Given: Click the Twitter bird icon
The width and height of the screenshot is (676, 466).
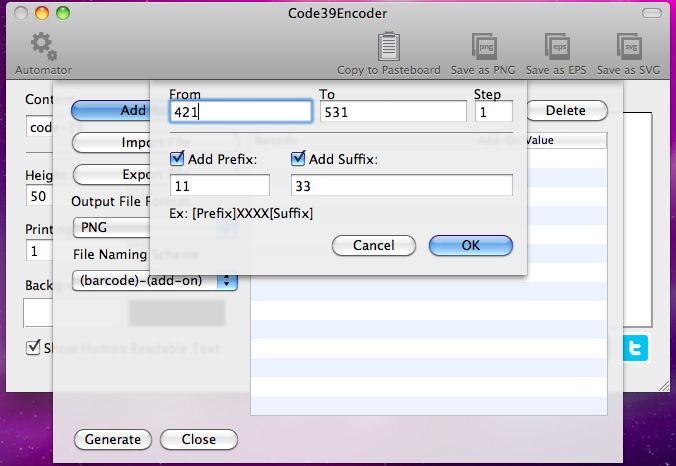Looking at the screenshot, I should [635, 348].
